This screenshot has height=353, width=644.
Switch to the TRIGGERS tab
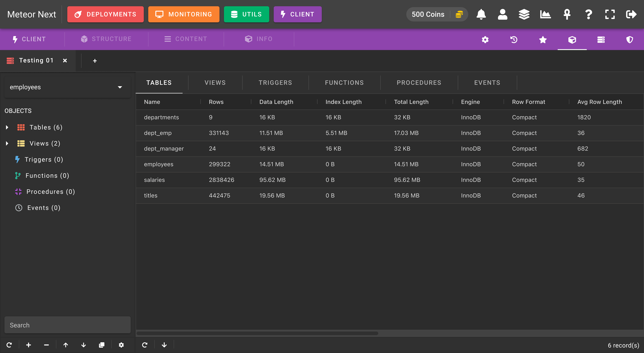coord(275,83)
